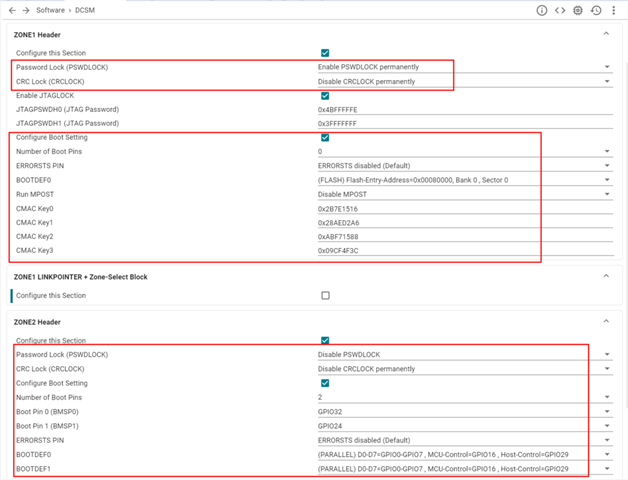Image resolution: width=628 pixels, height=480 pixels.
Task: Check Configure this Section under ZONE1 LINKPOINTER
Action: point(325,296)
